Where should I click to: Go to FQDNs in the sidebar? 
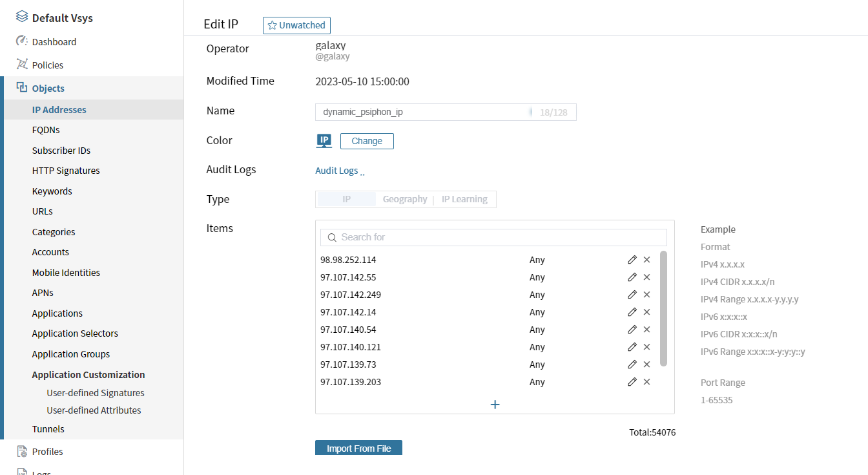[46, 130]
